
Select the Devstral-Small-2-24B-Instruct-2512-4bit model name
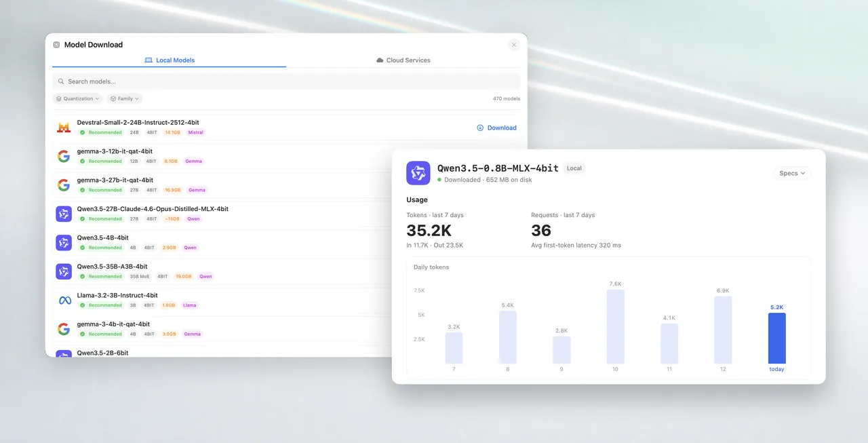tap(138, 123)
